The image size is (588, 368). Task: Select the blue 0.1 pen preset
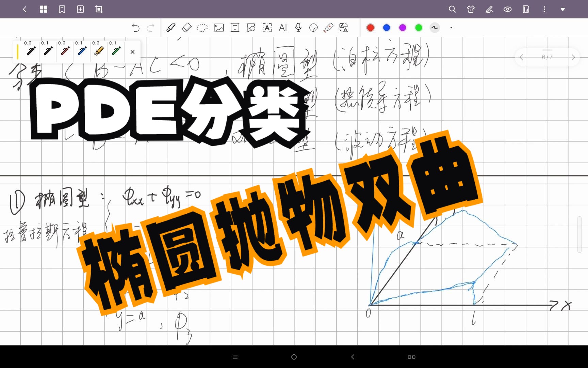coord(82,51)
